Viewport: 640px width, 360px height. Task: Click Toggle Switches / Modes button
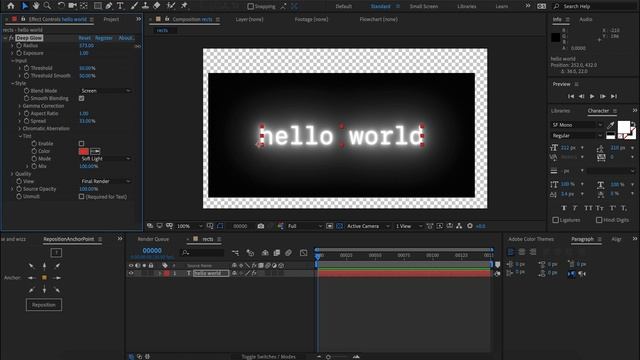click(269, 356)
